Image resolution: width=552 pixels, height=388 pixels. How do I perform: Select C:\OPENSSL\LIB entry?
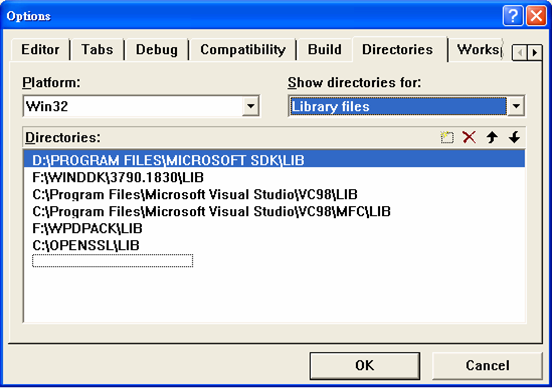[275, 245]
